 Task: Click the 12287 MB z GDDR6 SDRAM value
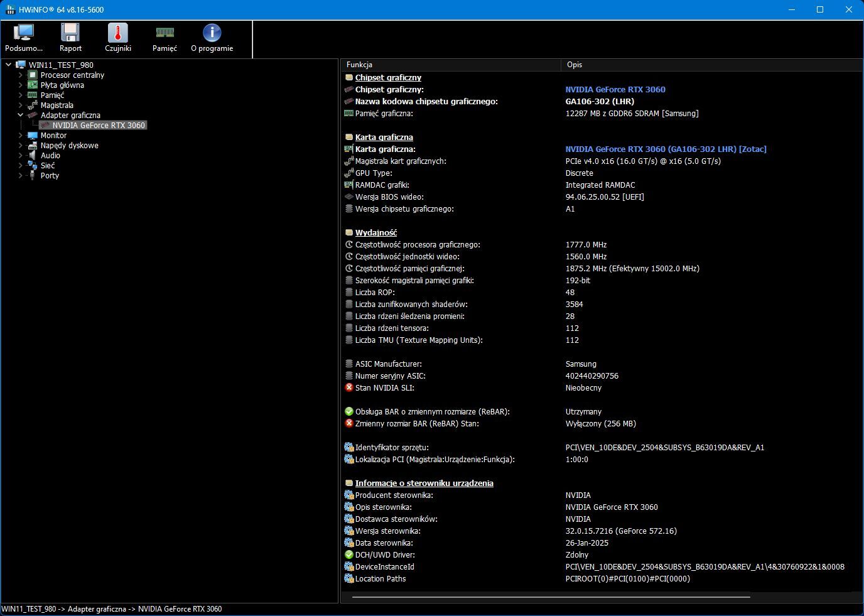click(x=632, y=113)
